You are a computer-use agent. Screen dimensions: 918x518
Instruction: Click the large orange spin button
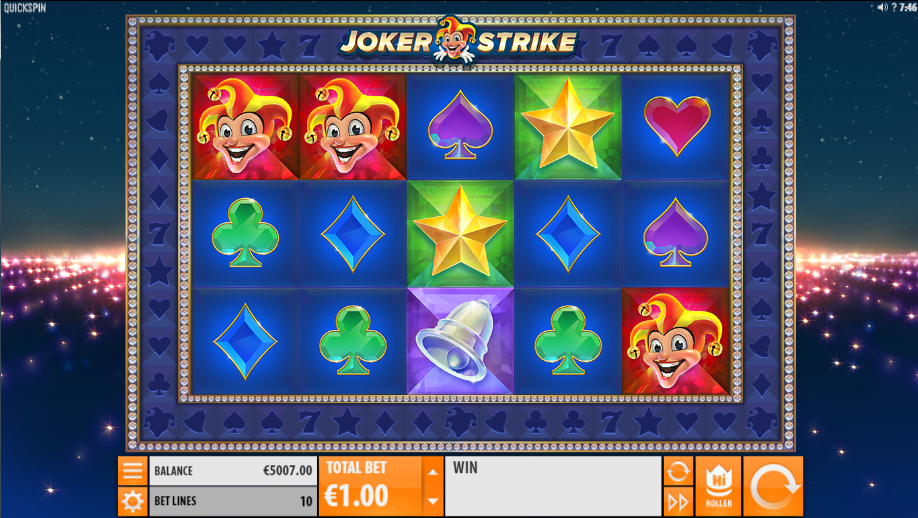click(773, 486)
